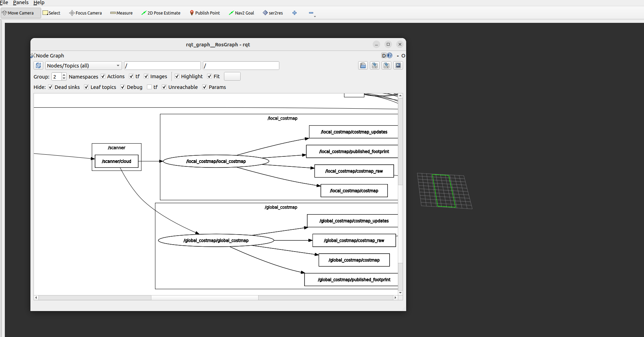Select the 2D Pose Estimate tool
This screenshot has height=337, width=644.
pos(161,13)
